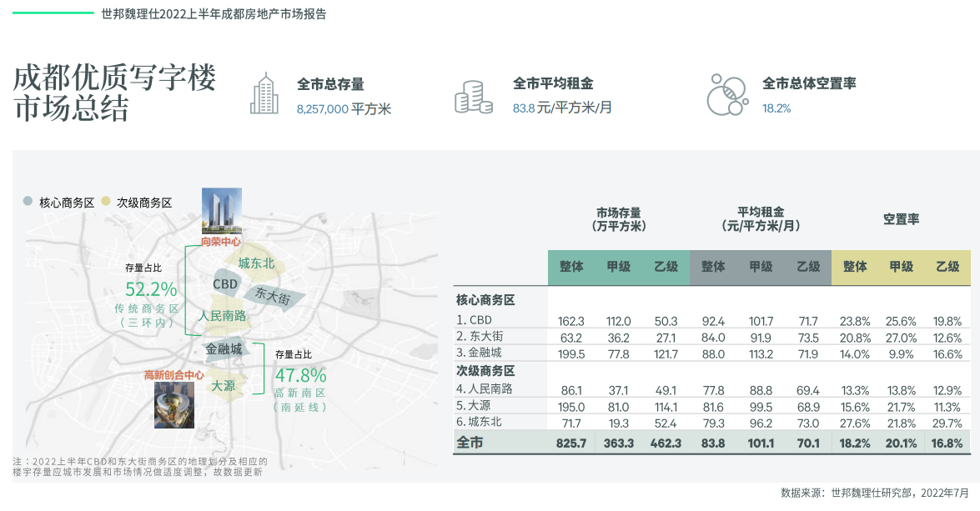Screen dimensions: 980x511
Task: Click the building icon beside 全市总存量
Action: pyautogui.click(x=264, y=93)
